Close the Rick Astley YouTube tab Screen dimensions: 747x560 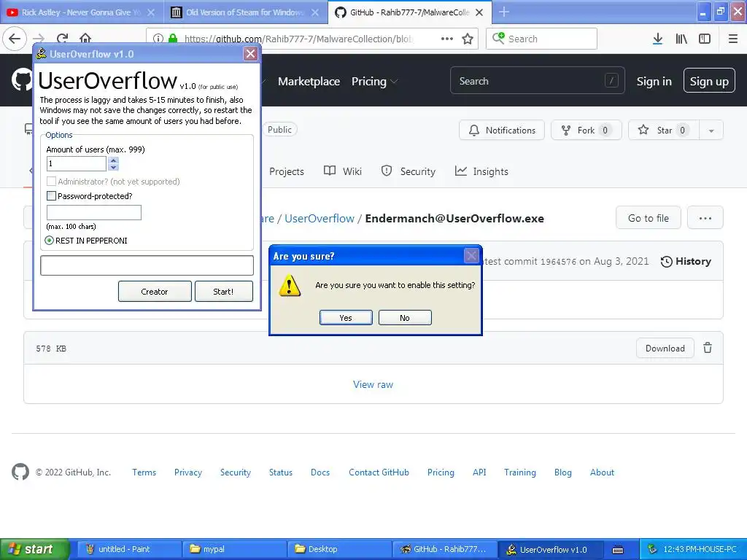pos(150,12)
